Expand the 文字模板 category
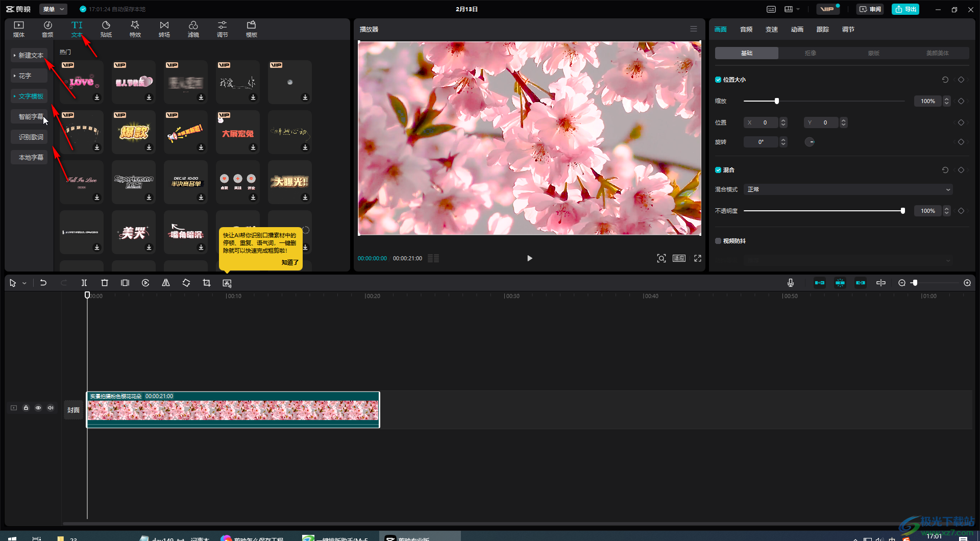 29,96
